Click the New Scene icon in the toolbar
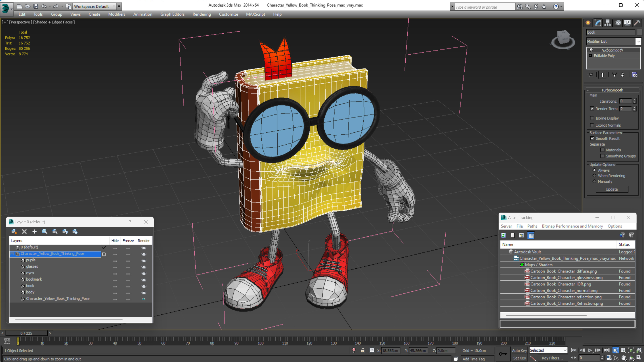The image size is (644, 362). pyautogui.click(x=19, y=6)
